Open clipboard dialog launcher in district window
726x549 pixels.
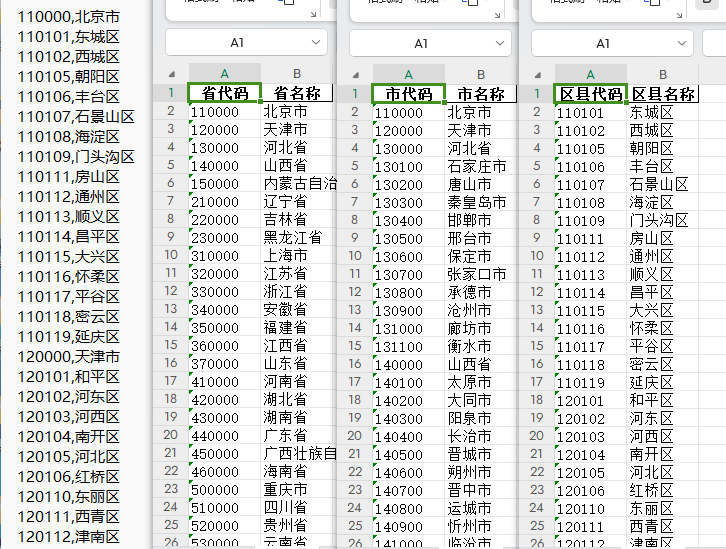pos(679,15)
